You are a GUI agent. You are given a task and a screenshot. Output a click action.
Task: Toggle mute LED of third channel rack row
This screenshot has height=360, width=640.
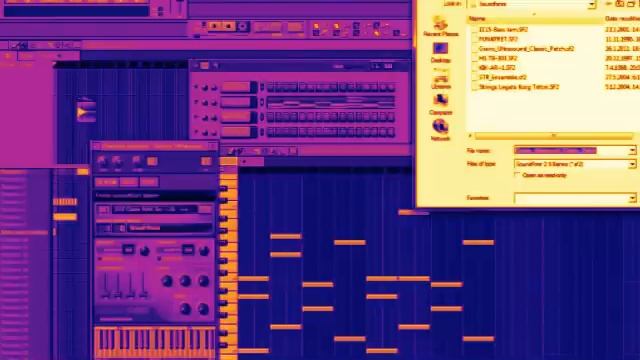click(196, 118)
